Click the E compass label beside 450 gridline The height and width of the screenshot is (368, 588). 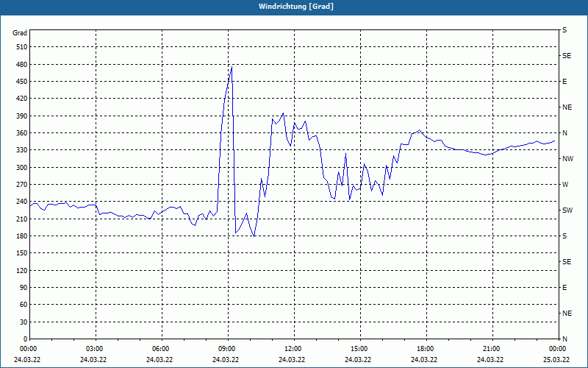click(564, 82)
